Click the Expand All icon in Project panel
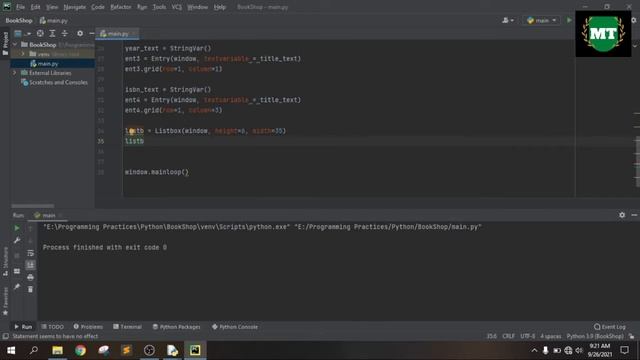Image resolution: width=640 pixels, height=360 pixels. (52, 33)
